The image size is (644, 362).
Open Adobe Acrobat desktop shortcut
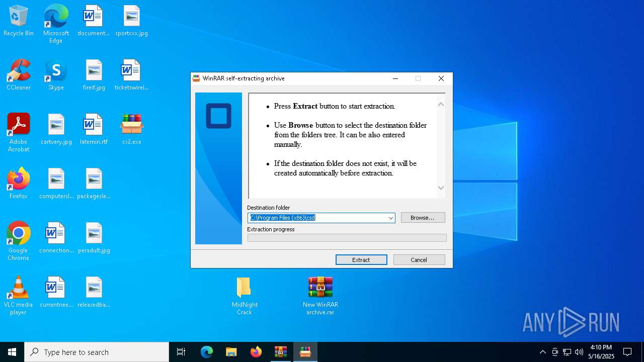19,133
